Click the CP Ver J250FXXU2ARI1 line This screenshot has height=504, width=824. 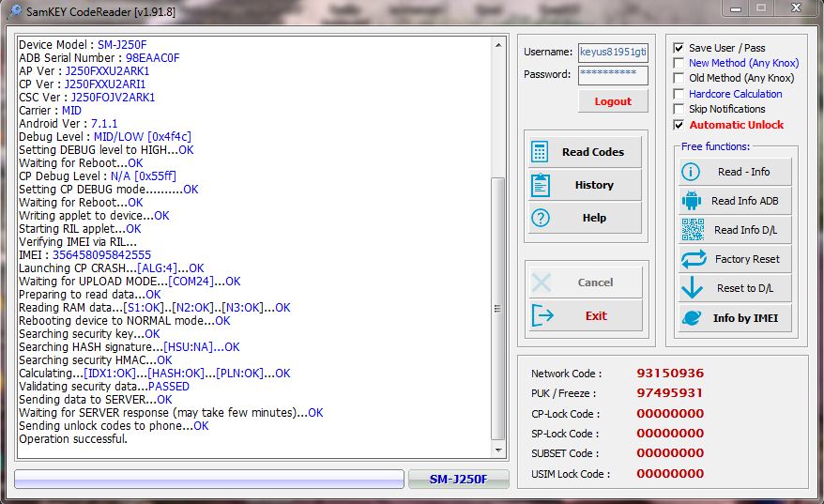click(83, 84)
